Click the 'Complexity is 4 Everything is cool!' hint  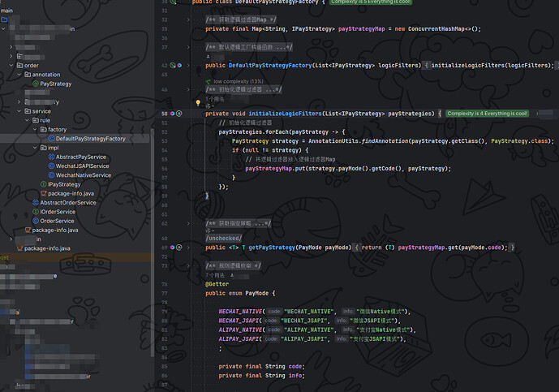[487, 114]
